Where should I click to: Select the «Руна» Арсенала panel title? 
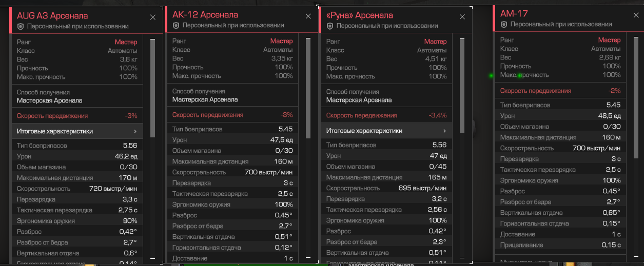click(x=360, y=15)
